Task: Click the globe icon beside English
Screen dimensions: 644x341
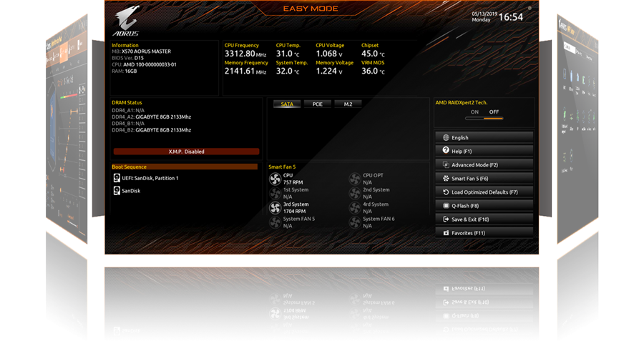Action: tap(446, 137)
